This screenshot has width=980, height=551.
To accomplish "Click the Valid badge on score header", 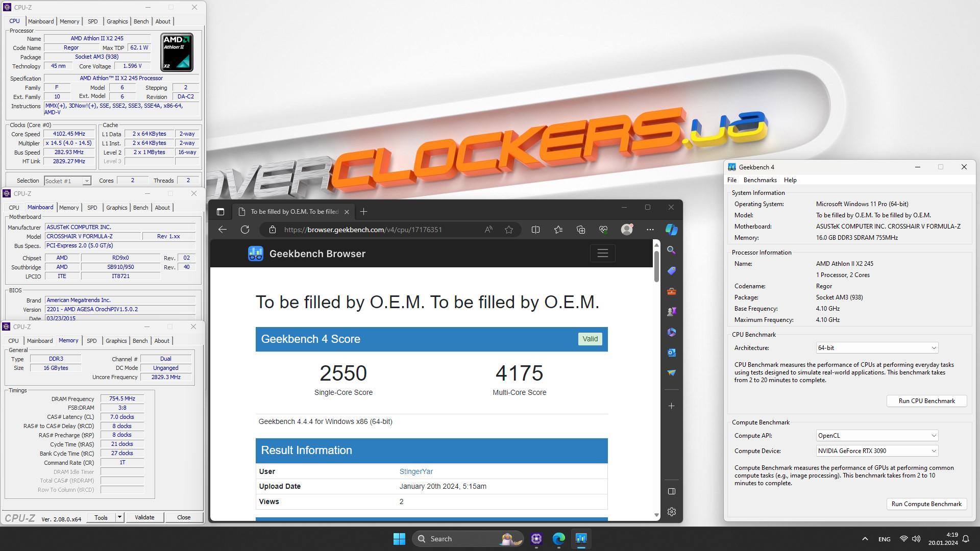I will [x=590, y=339].
